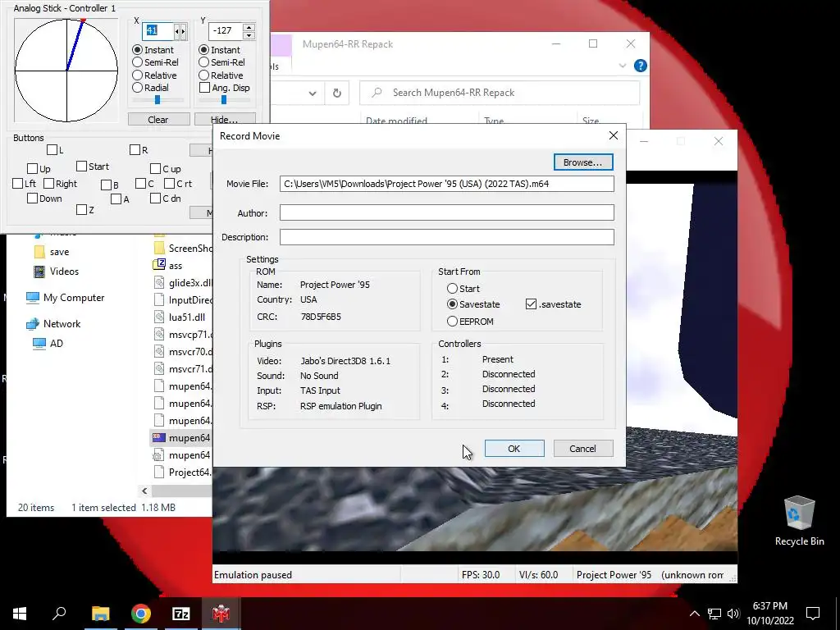Open 7-Zip from the taskbar
The height and width of the screenshot is (630, 840).
tap(181, 613)
